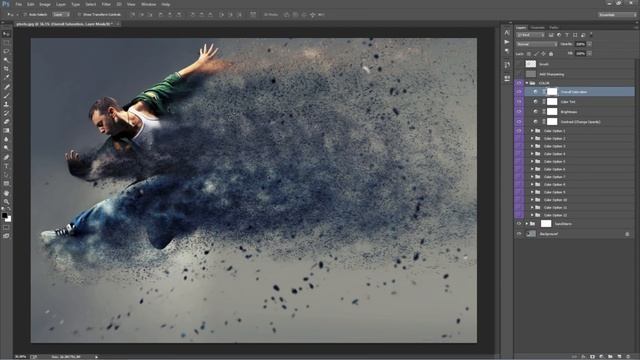Image resolution: width=640 pixels, height=360 pixels.
Task: Select the Eraser tool
Action: [x=6, y=122]
